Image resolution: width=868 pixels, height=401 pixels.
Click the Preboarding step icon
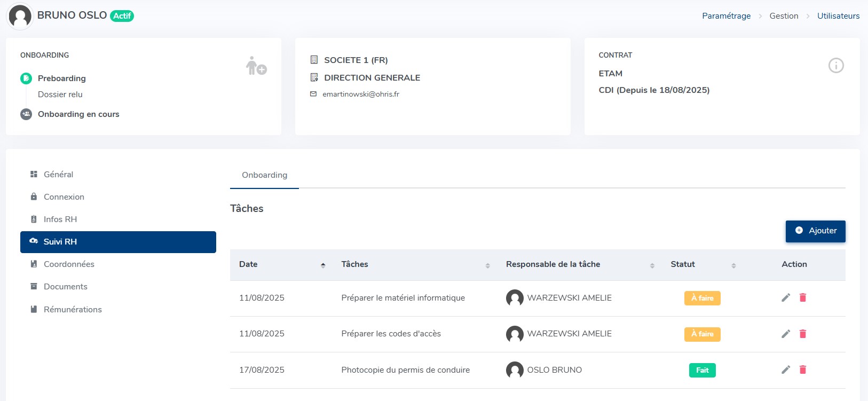point(26,78)
